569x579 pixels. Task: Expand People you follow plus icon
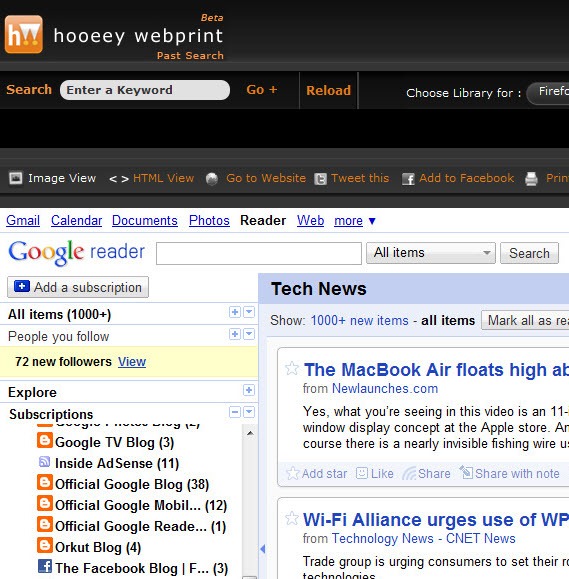pyautogui.click(x=235, y=334)
